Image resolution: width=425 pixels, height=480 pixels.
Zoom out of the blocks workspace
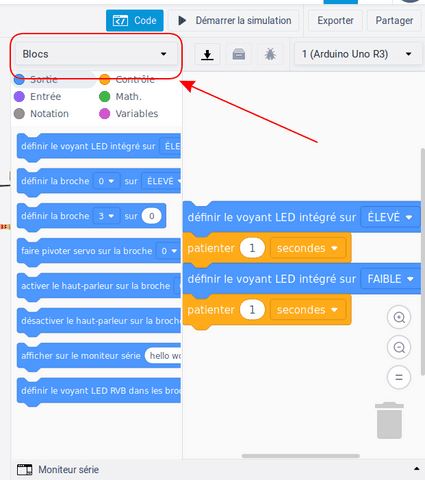[x=399, y=347]
